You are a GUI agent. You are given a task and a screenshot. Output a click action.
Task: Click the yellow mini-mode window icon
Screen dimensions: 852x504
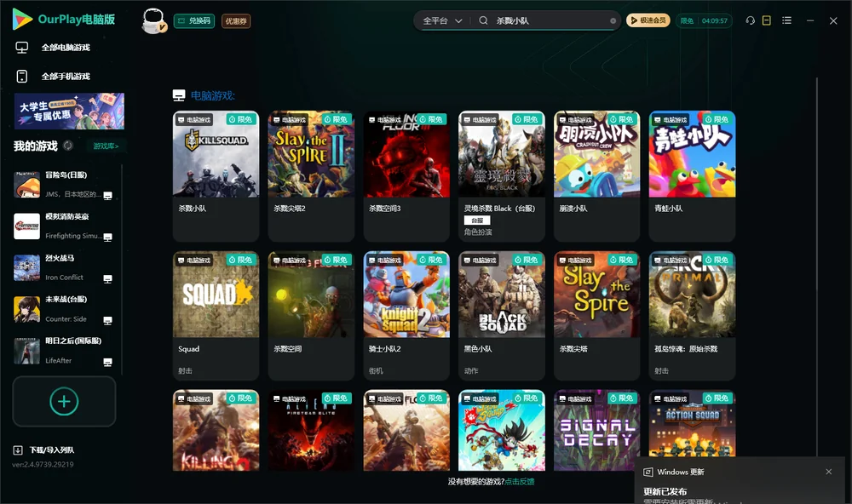(766, 20)
